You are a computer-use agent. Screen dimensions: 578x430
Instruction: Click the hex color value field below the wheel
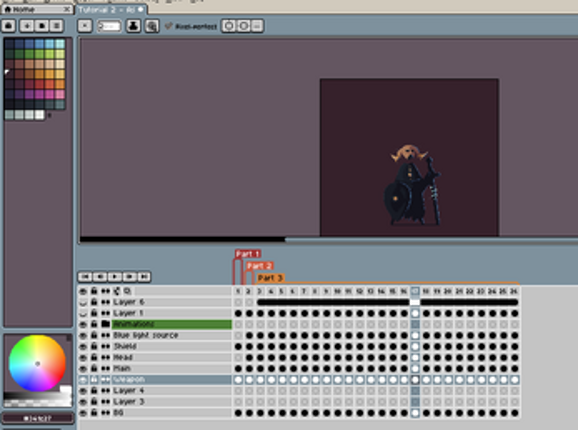[x=38, y=418]
